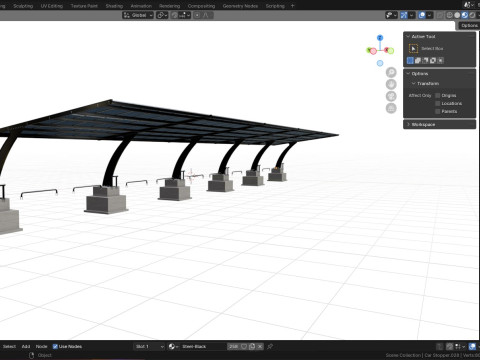Toggle the pin material icon
The image size is (480, 360).
270,347
